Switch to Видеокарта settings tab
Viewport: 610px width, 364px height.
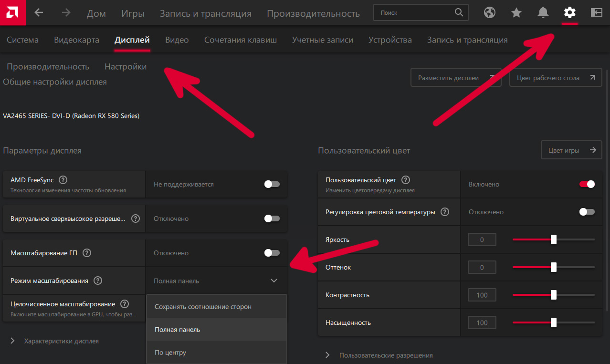pos(77,40)
